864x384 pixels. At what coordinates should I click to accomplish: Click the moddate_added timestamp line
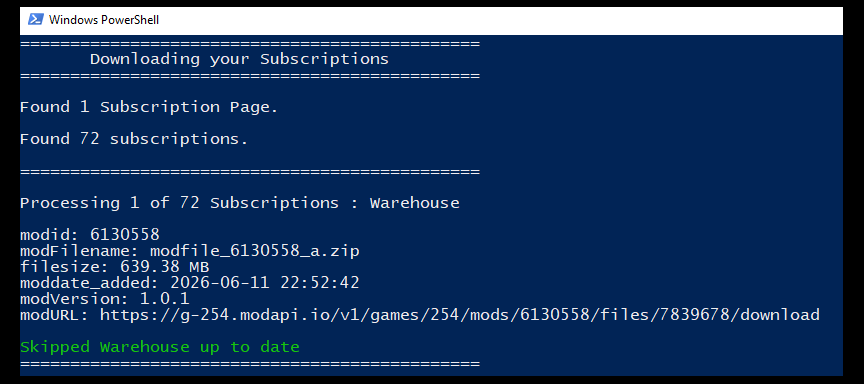190,283
